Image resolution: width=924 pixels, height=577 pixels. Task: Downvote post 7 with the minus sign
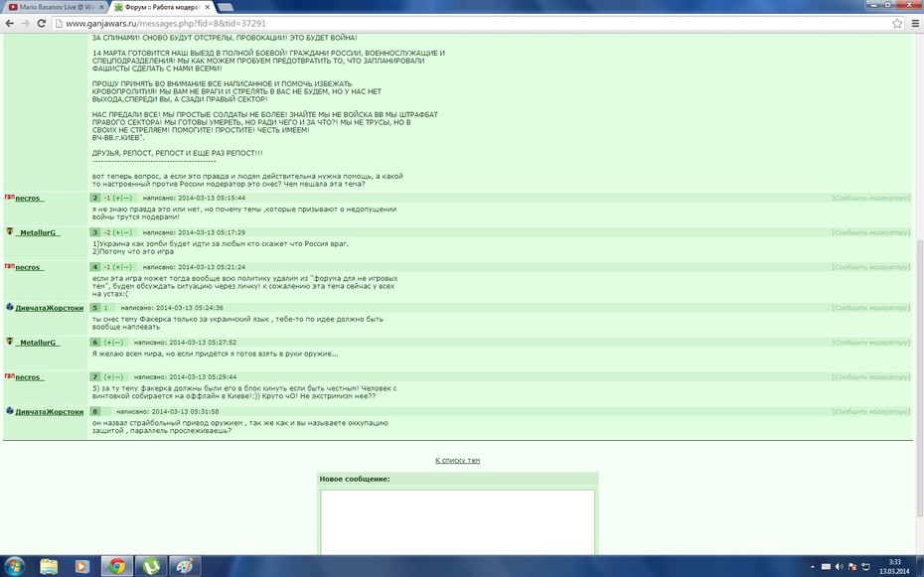[x=118, y=376]
